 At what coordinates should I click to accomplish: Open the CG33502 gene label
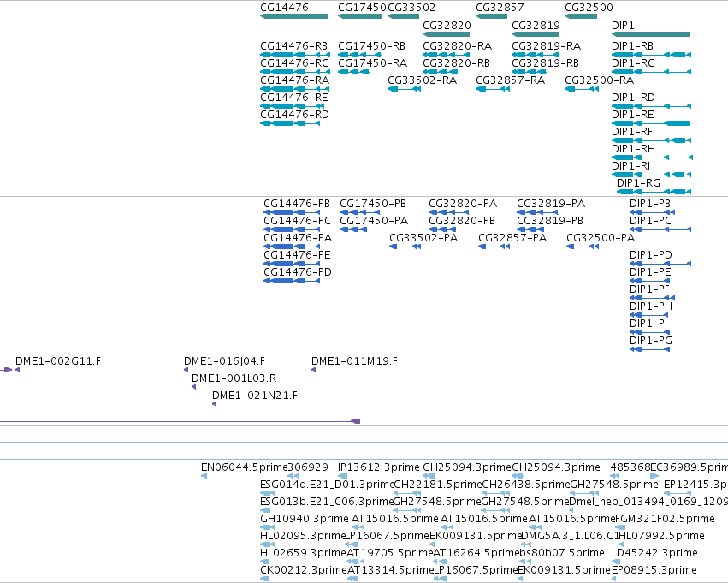411,8
